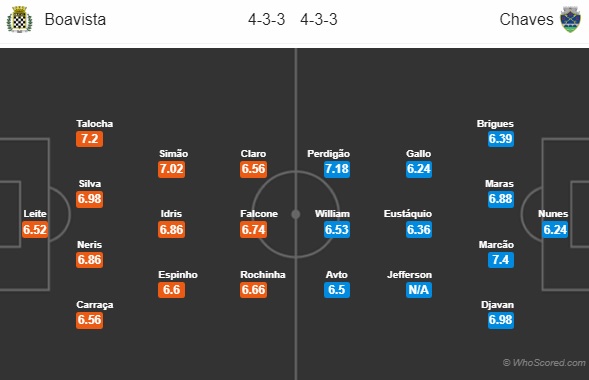Click player name Rochinha
The height and width of the screenshot is (380, 589).
coord(263,274)
